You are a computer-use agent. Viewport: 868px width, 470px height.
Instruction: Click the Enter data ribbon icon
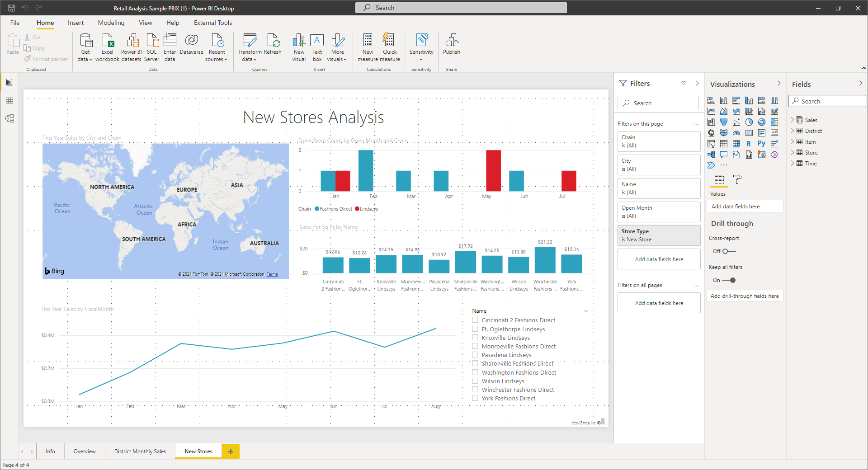pyautogui.click(x=170, y=47)
